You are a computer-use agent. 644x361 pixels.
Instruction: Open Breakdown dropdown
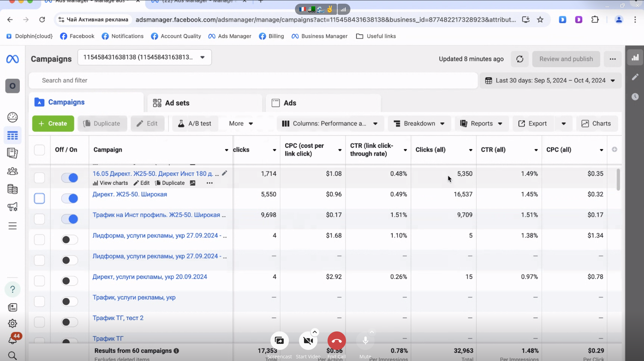(x=419, y=124)
